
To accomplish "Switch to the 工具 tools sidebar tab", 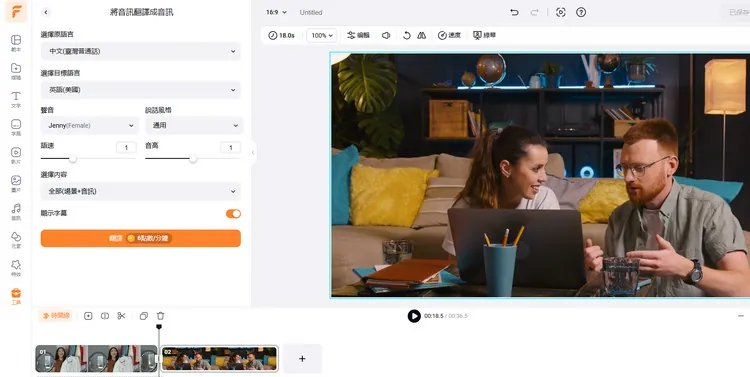I will click(x=16, y=297).
